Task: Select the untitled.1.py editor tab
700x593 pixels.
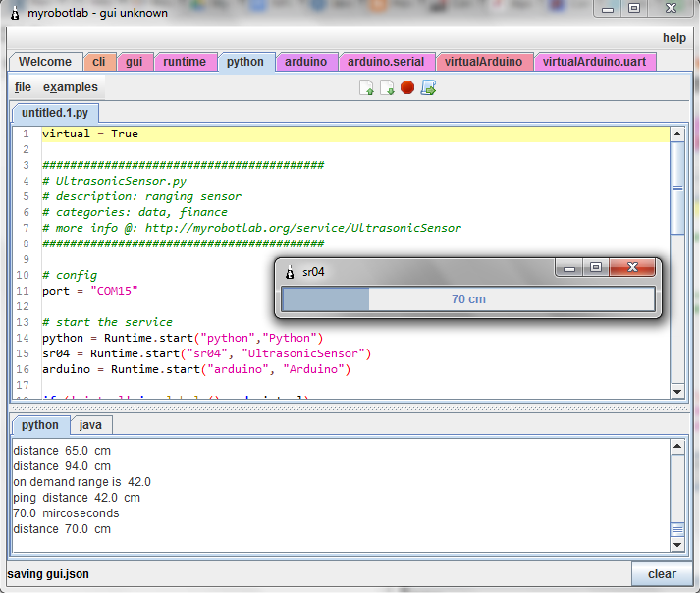Action: [55, 113]
